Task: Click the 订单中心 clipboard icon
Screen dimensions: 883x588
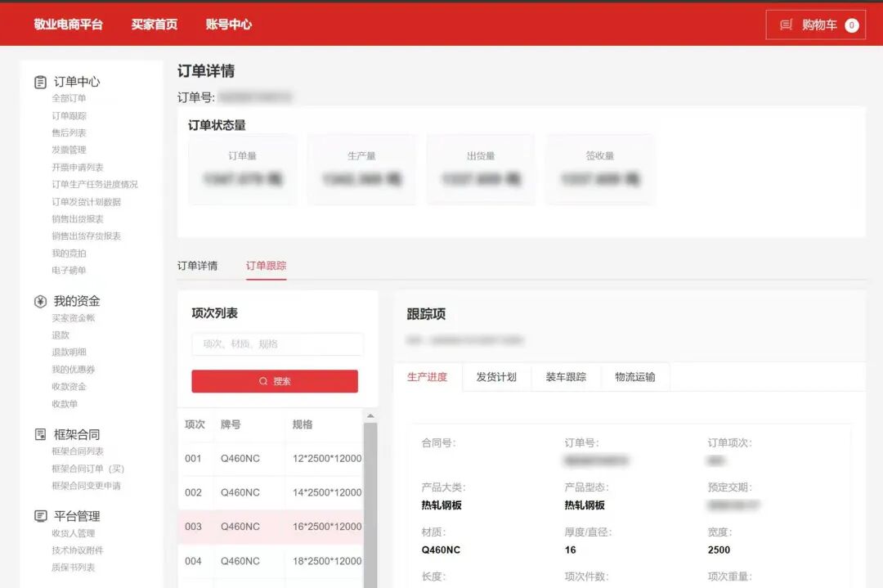Action: click(x=40, y=82)
